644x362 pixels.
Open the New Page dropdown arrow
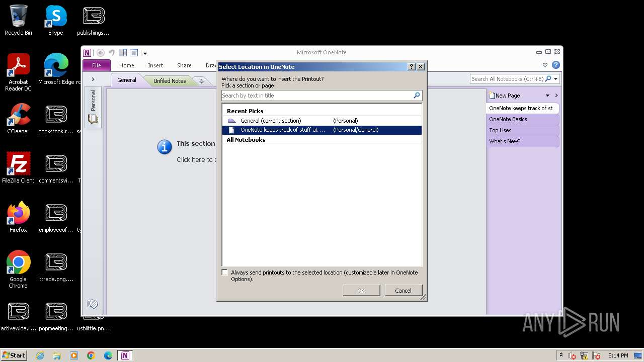548,96
